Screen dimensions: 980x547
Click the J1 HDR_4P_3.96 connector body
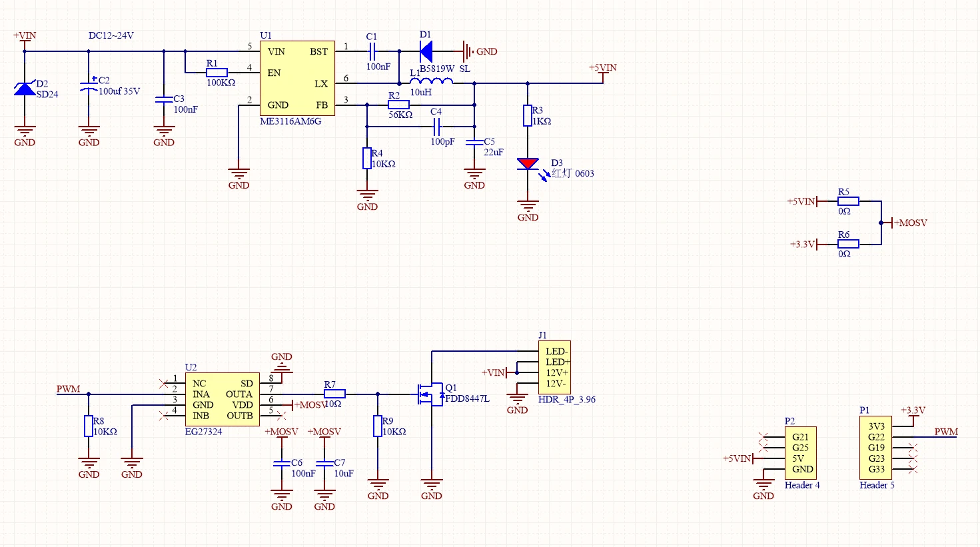tap(554, 367)
